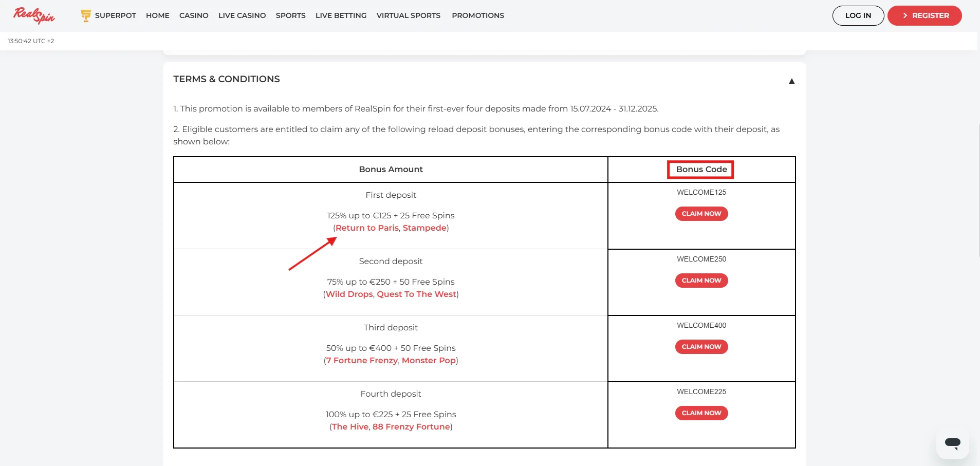Screen dimensions: 980x466
Task: Open the PROMOTIONS menu item
Action: [478, 15]
